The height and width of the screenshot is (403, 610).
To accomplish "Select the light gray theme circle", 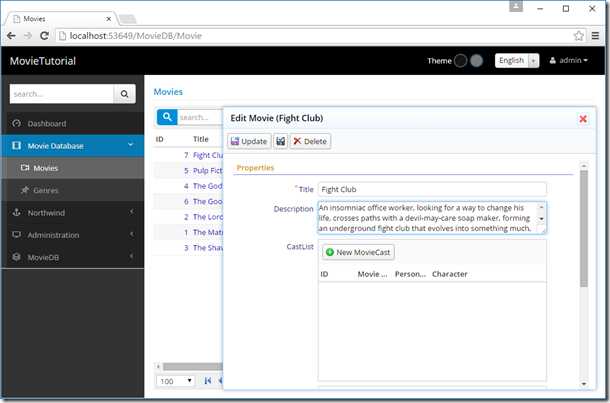I will [x=477, y=61].
